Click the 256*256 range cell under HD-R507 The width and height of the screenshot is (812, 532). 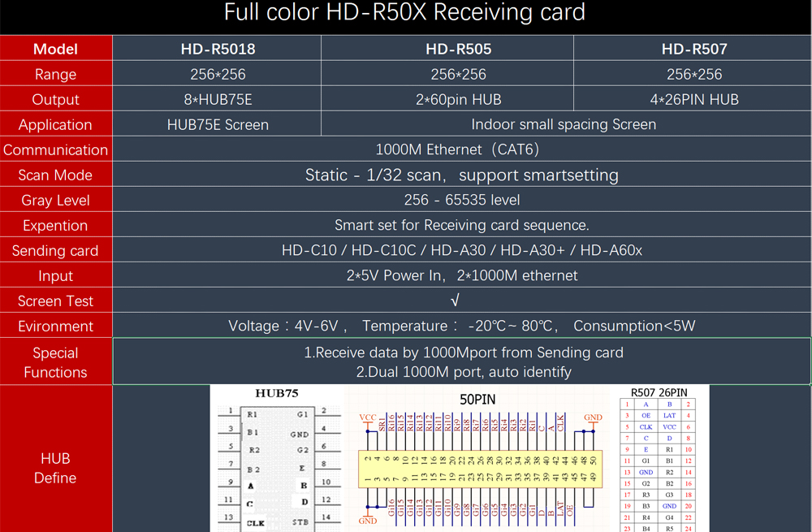(694, 74)
